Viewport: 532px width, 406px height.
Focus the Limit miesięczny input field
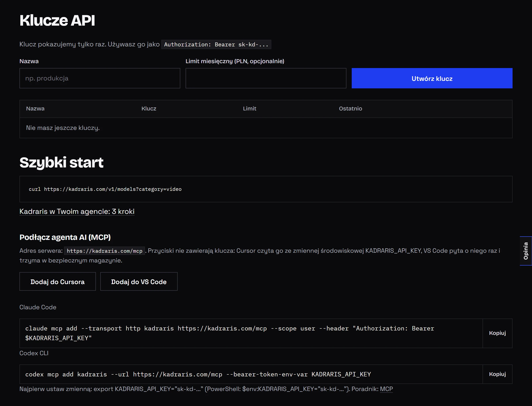coord(266,78)
